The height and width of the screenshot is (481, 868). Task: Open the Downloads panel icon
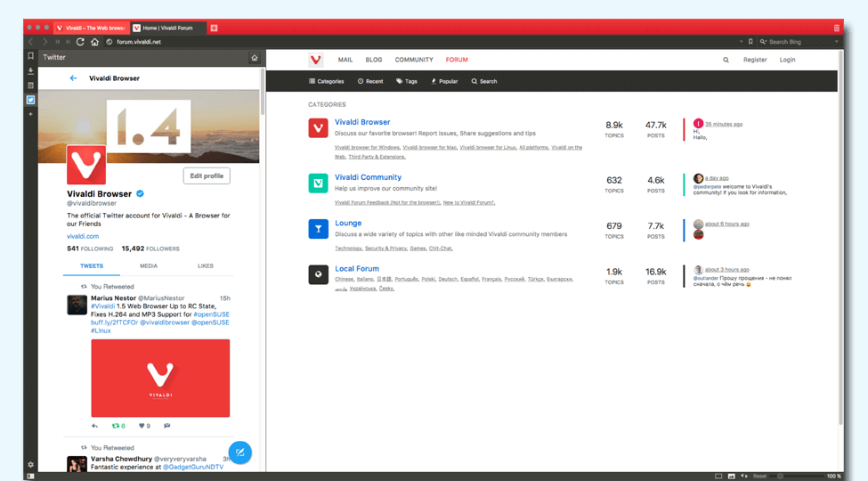(30, 71)
